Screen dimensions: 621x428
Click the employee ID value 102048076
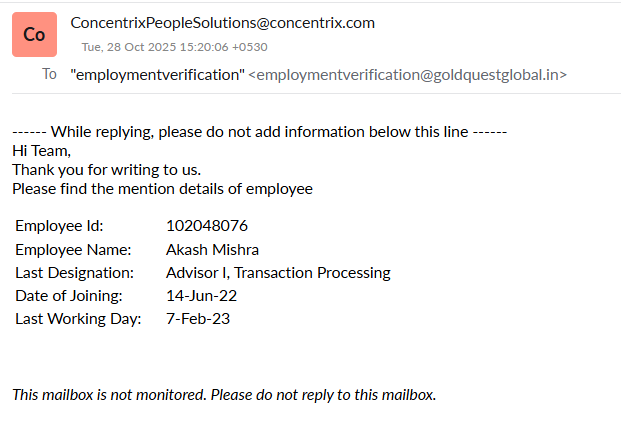(x=207, y=226)
